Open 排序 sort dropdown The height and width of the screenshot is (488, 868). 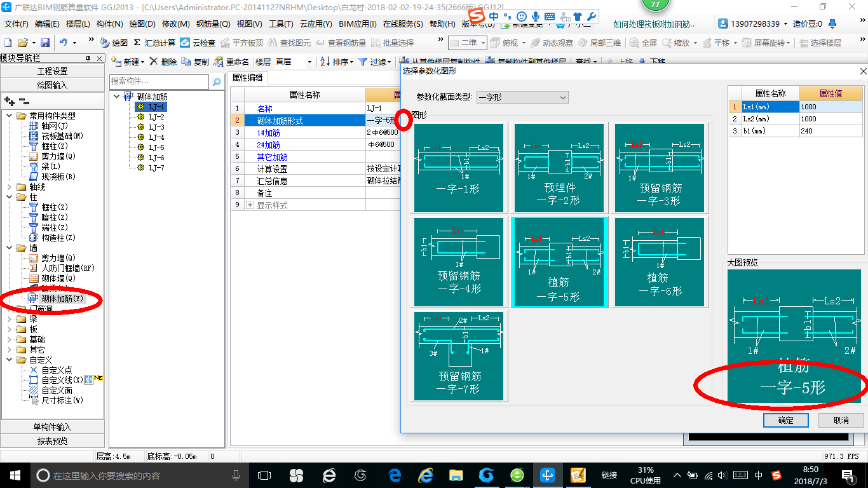click(x=337, y=62)
